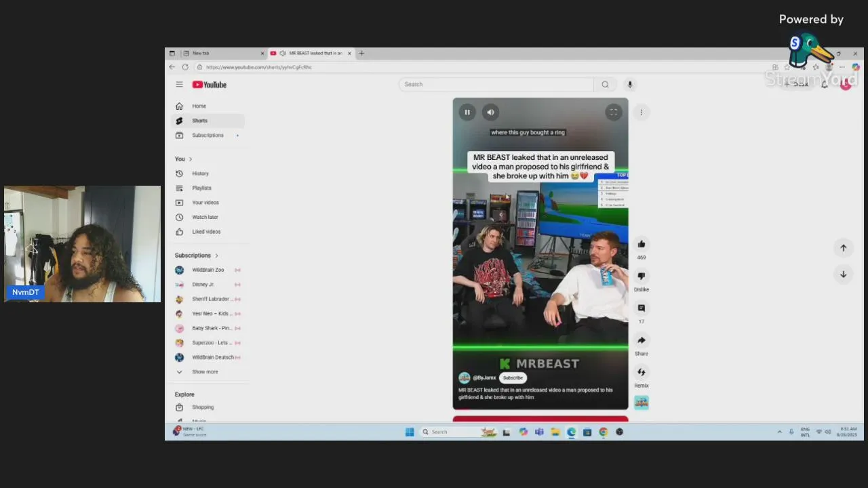Open Playlists in the sidebar
868x488 pixels.
[208, 188]
